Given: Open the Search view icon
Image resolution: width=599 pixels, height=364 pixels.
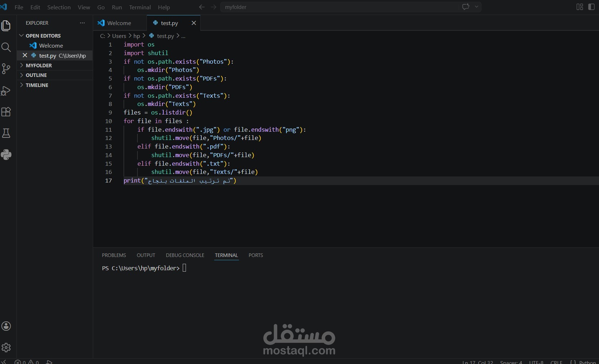Looking at the screenshot, I should pos(6,47).
